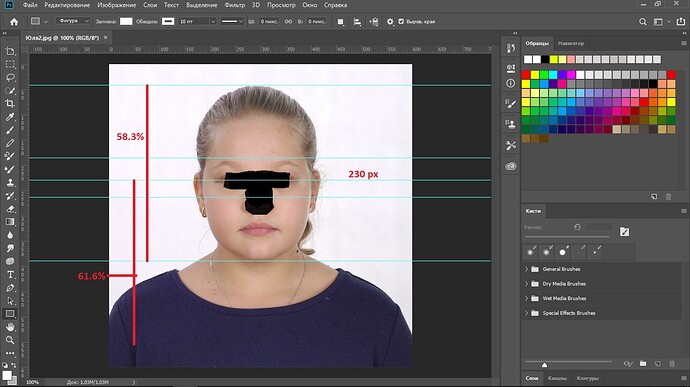
Task: Select the Zoom magnifier tool
Action: [10, 340]
